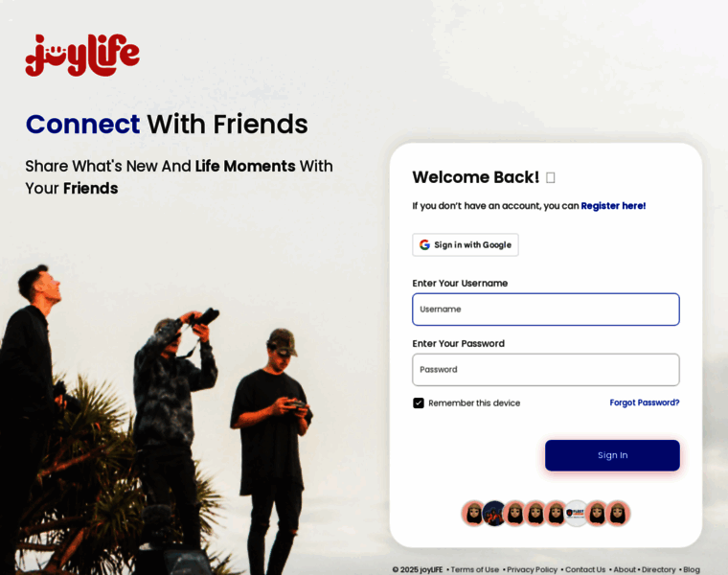
Task: Open the Register here! link
Action: (x=613, y=206)
